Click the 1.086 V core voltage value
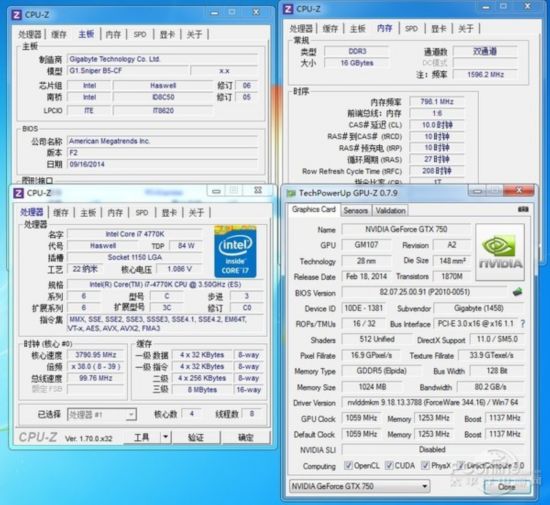550x505 pixels. (x=179, y=269)
